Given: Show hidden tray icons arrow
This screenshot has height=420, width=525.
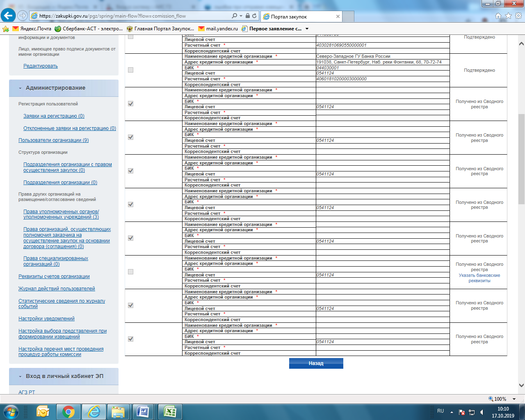Looking at the screenshot, I should (x=452, y=412).
